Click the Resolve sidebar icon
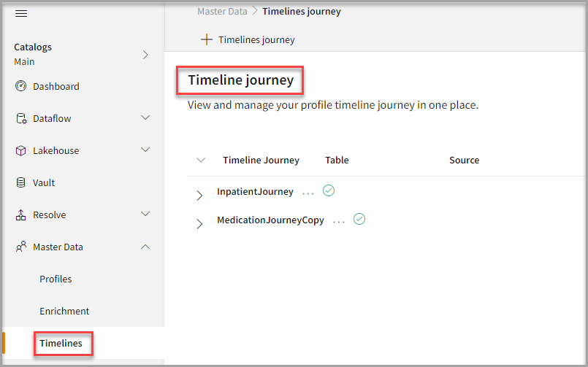 pyautogui.click(x=21, y=215)
